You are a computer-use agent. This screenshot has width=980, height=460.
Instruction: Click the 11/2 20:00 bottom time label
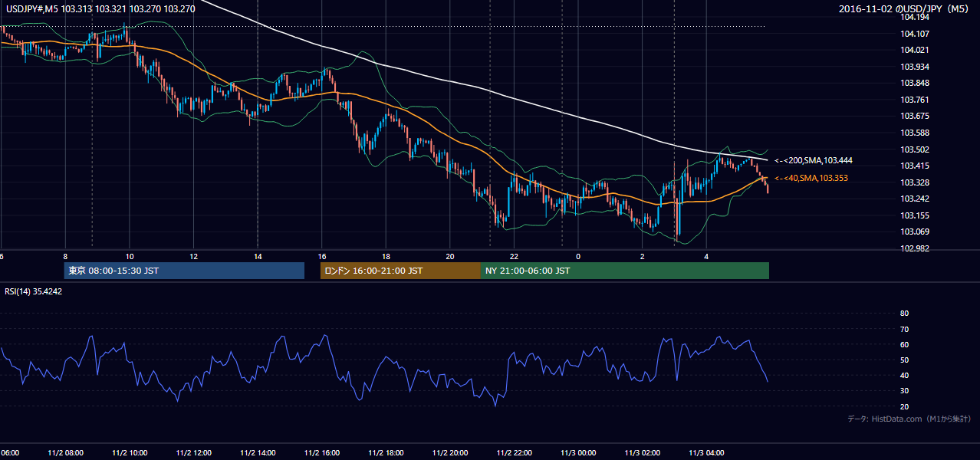pos(450,453)
